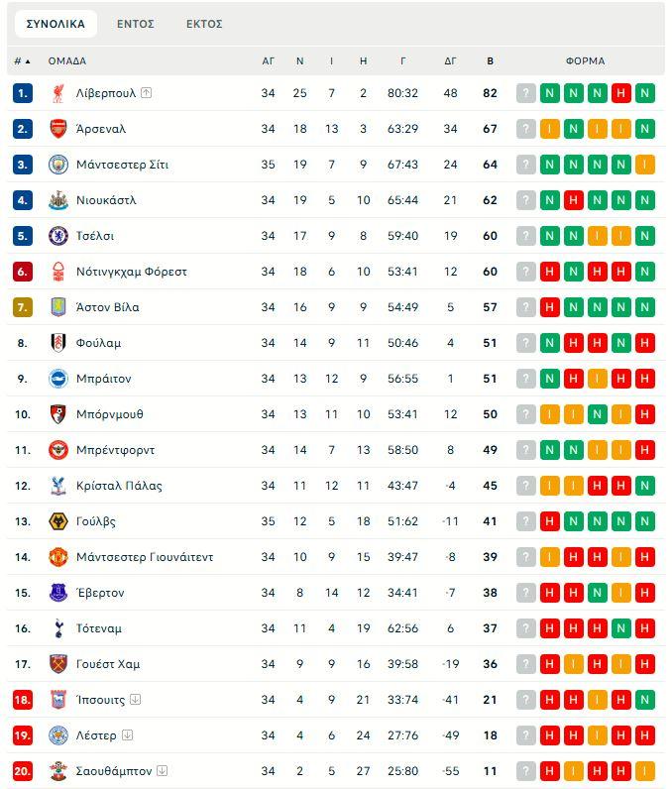
Task: Open the Άστον Βίλα team link
Action: click(107, 307)
